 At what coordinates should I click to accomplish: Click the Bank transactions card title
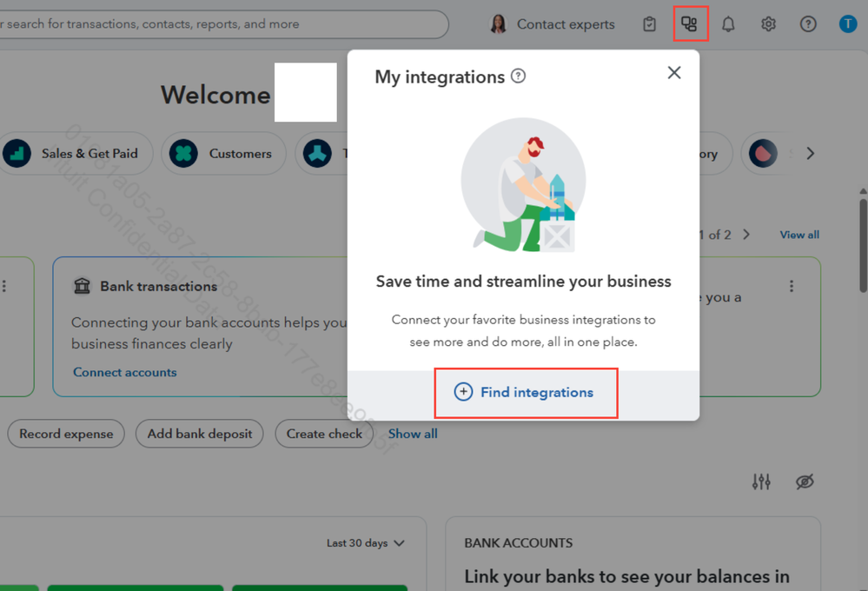pos(158,286)
